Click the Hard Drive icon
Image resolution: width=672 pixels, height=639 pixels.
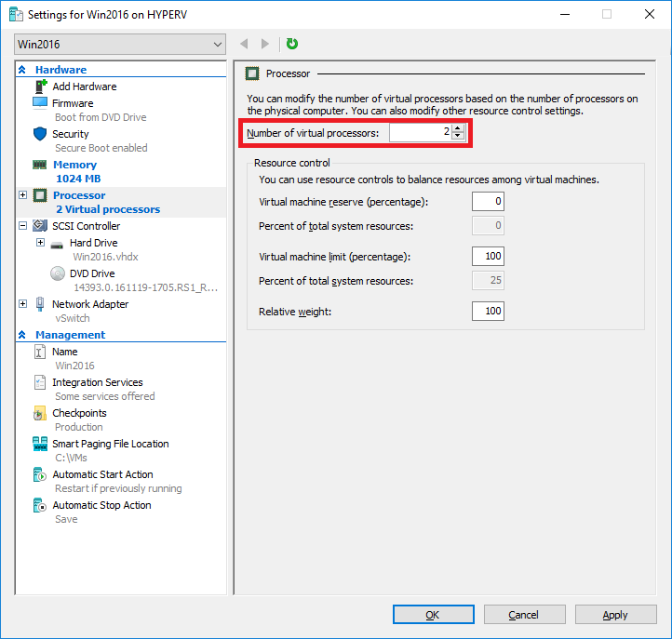[x=57, y=246]
